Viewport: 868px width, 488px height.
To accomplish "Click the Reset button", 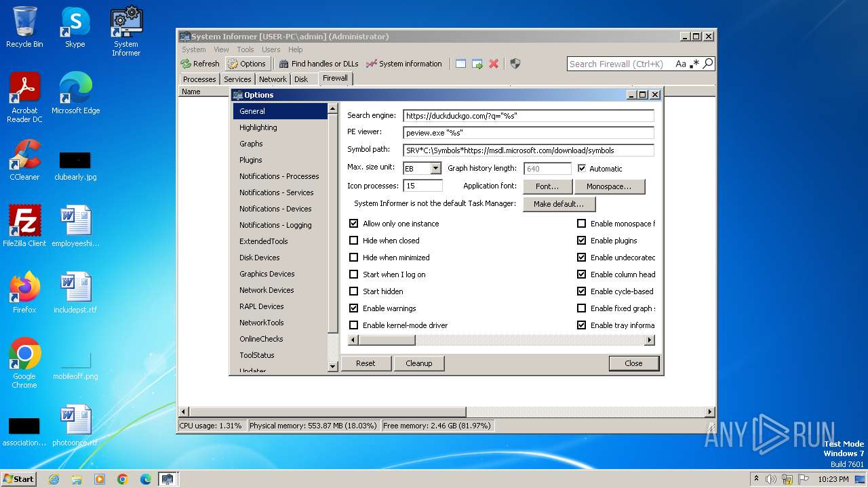I will pyautogui.click(x=366, y=363).
